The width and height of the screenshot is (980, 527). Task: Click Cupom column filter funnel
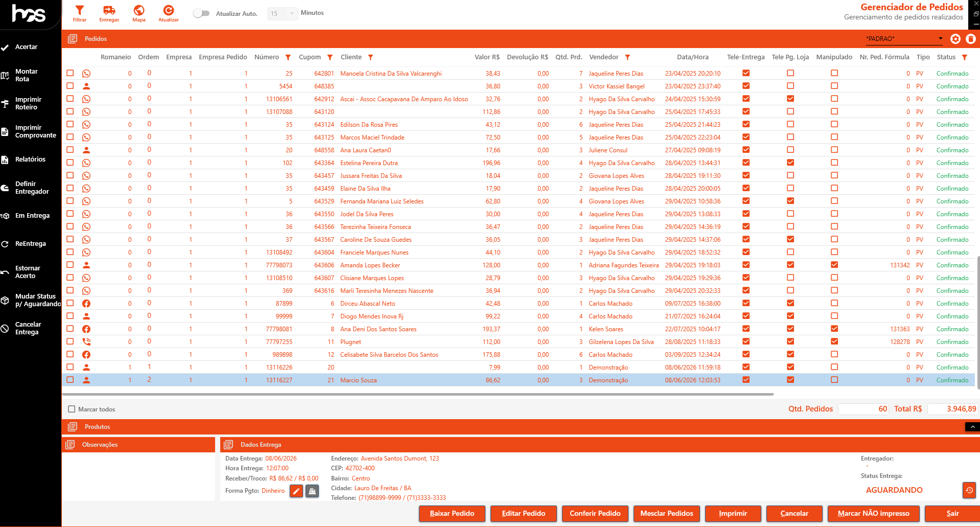click(x=330, y=57)
